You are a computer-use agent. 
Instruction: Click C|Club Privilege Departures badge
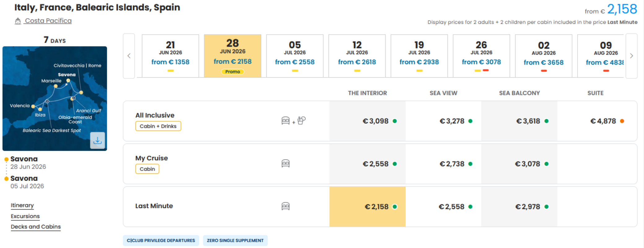[161, 240]
